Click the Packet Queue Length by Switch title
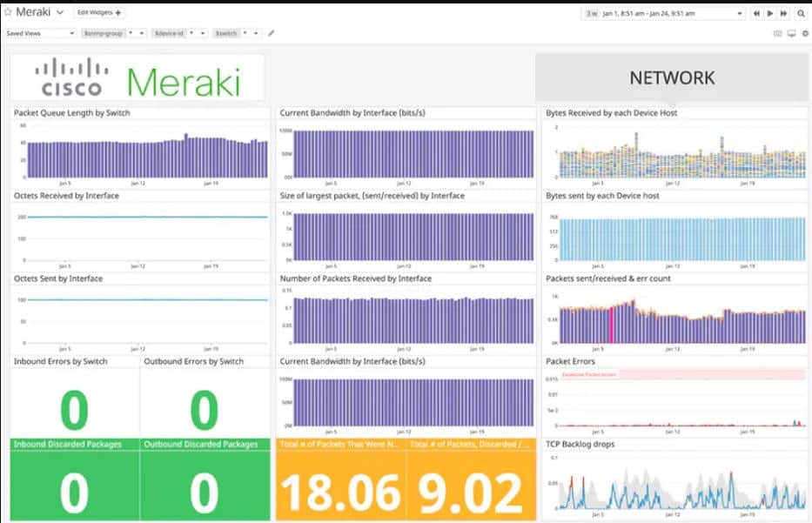The image size is (812, 523). 72,113
